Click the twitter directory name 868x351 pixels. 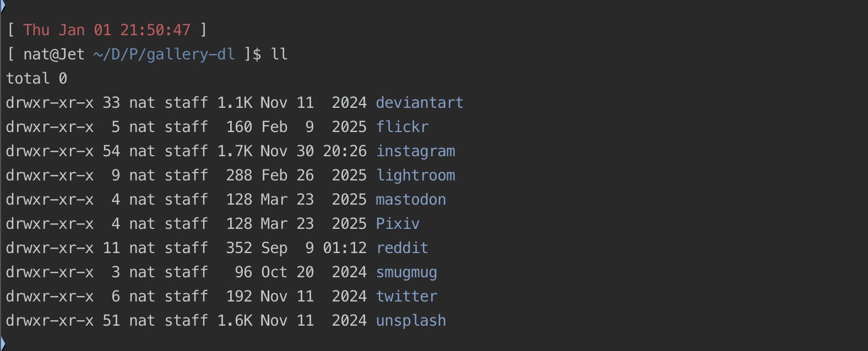coord(406,297)
